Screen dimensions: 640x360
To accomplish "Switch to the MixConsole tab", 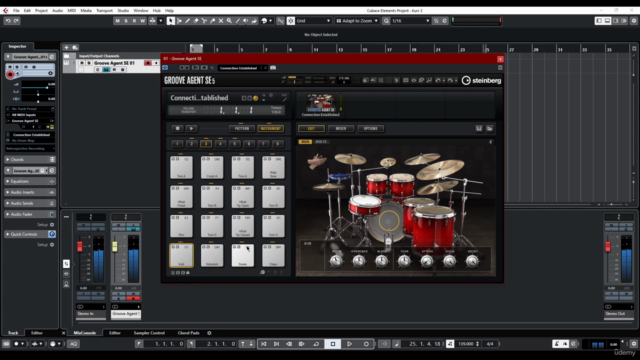I will coord(84,333).
